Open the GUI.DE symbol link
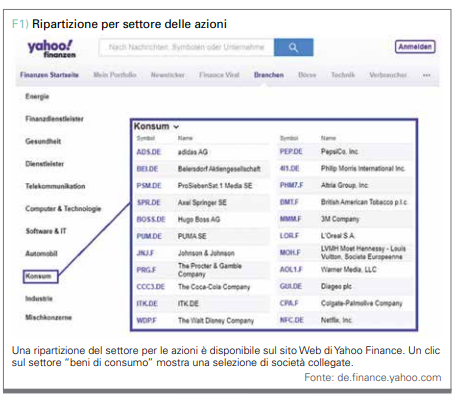Image resolution: width=460 pixels, height=402 pixels. click(x=291, y=286)
